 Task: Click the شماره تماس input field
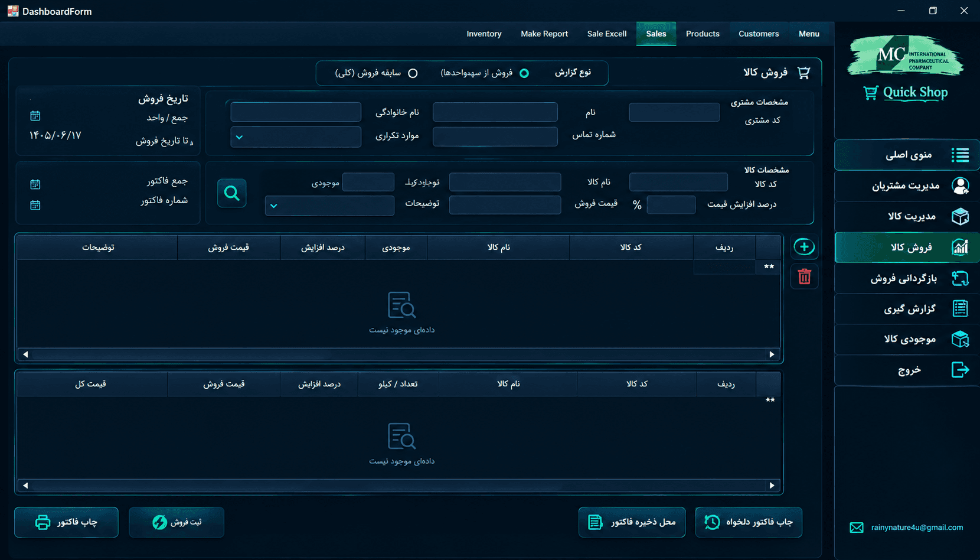pos(495,136)
